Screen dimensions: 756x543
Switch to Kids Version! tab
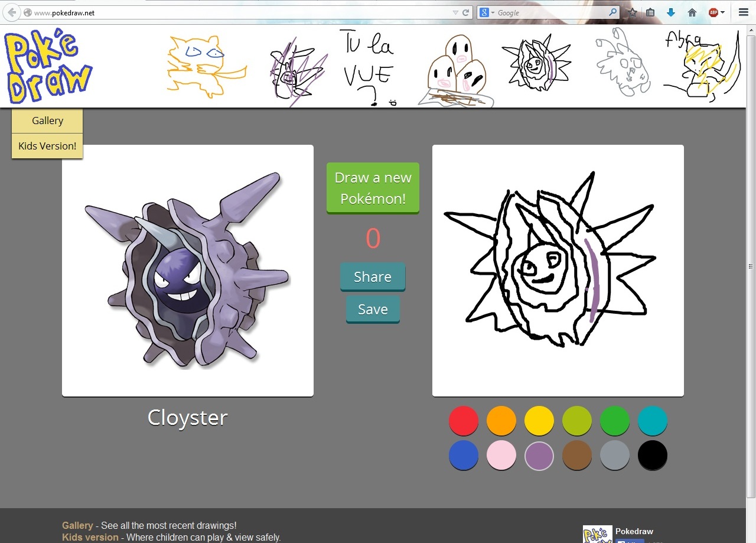click(x=47, y=146)
